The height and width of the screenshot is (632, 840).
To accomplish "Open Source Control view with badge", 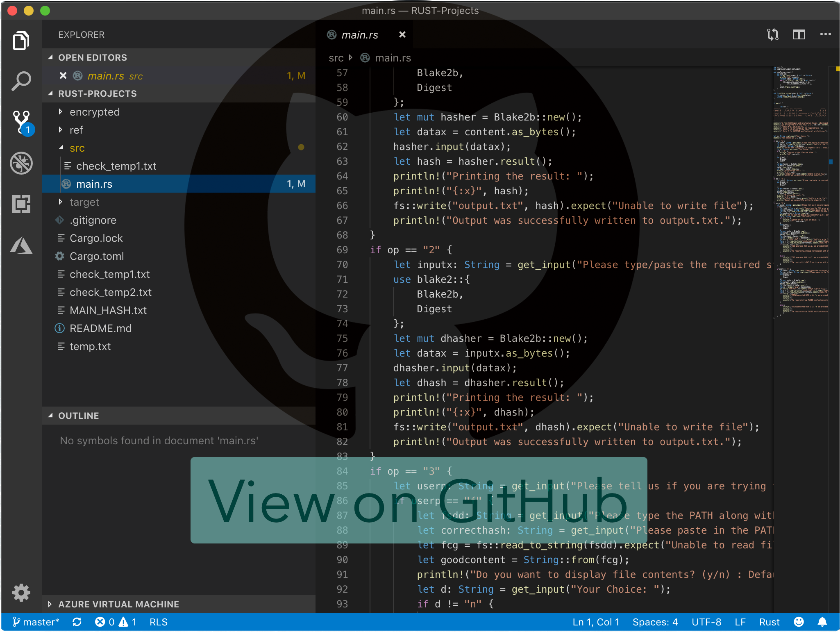I will [21, 122].
